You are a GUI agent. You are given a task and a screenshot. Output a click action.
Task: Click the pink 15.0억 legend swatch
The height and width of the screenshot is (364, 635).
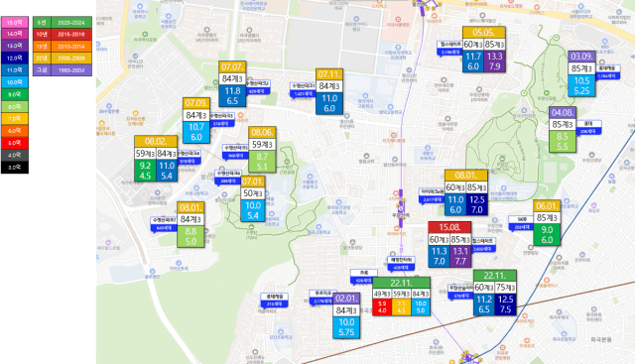point(15,22)
